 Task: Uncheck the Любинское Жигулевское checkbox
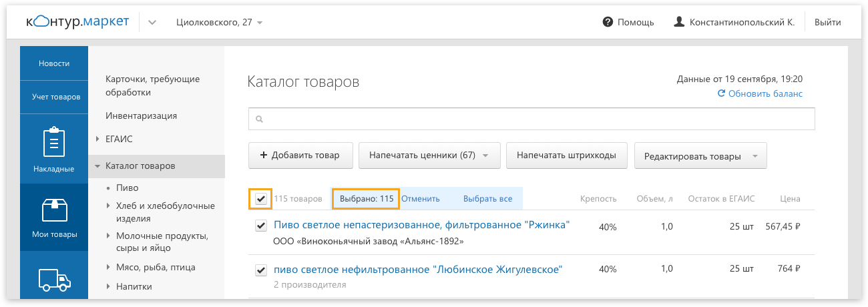click(261, 270)
